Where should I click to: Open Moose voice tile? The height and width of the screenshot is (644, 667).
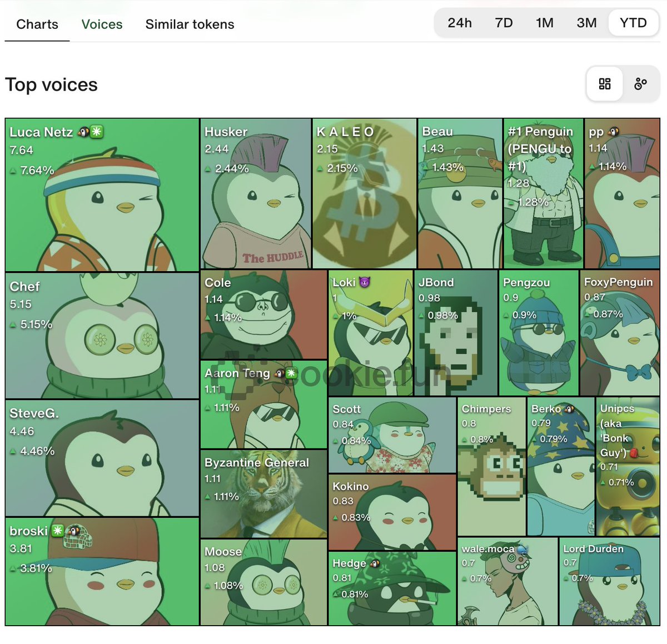pyautogui.click(x=263, y=582)
